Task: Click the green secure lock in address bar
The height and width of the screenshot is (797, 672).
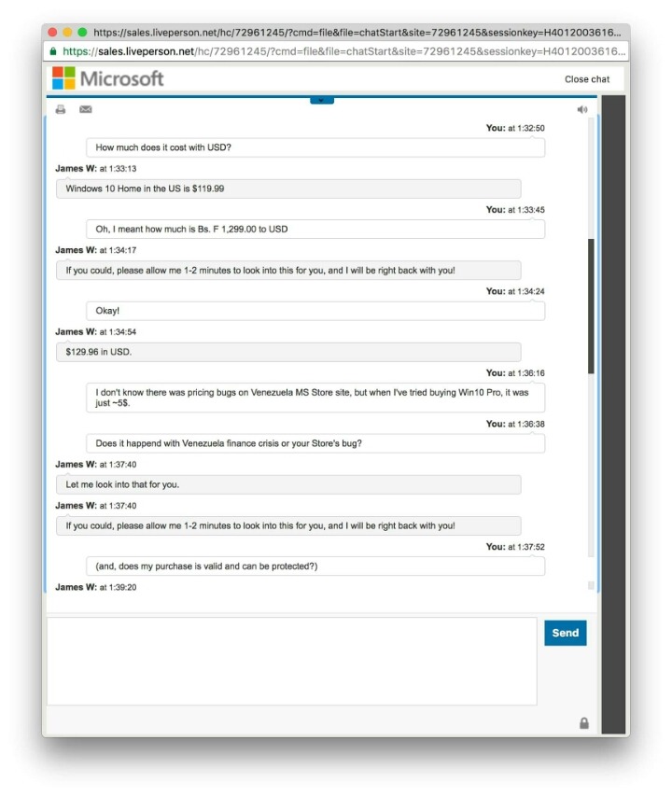Action: 53,51
